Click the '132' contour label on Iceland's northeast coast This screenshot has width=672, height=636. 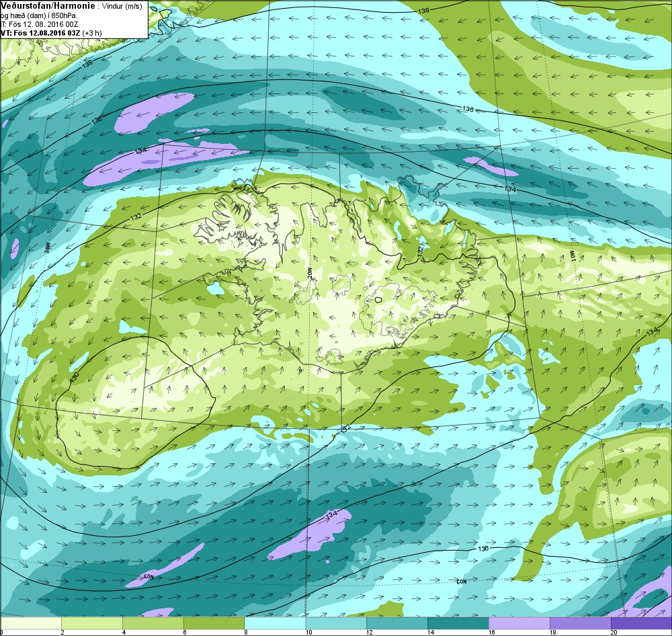[x=421, y=251]
